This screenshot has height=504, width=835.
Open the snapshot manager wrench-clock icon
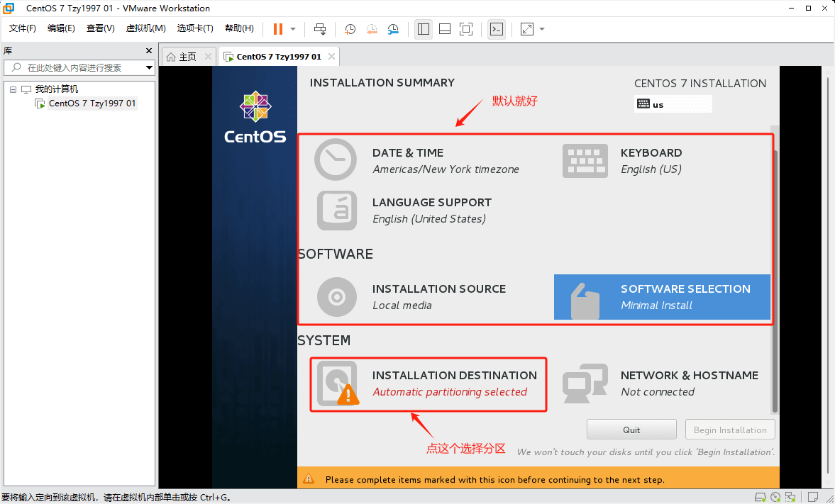pos(393,29)
